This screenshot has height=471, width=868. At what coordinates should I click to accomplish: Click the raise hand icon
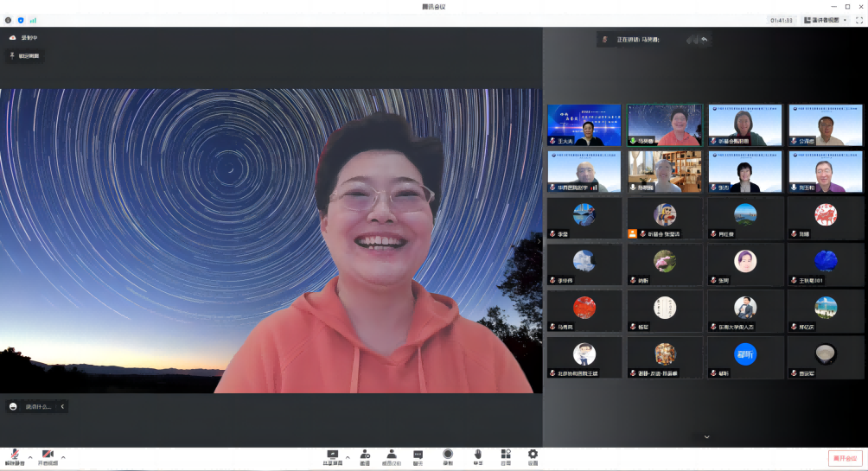coord(477,455)
